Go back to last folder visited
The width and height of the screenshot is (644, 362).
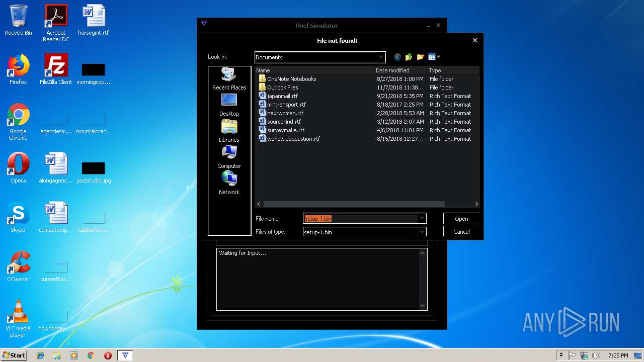click(x=397, y=57)
